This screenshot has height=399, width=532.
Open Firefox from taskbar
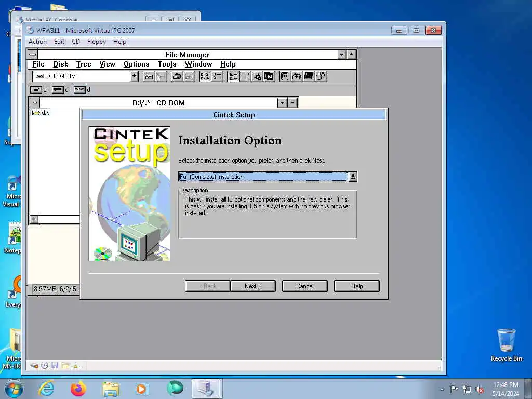coord(78,389)
